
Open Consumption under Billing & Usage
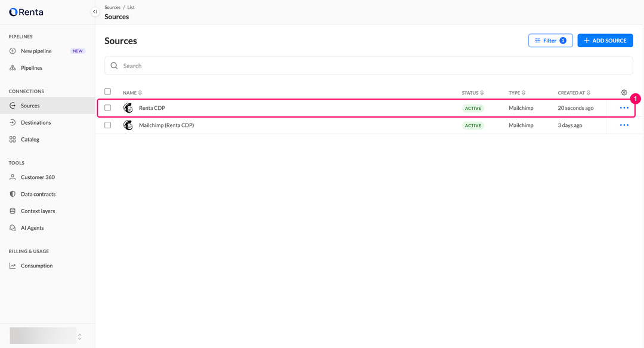tap(48, 266)
